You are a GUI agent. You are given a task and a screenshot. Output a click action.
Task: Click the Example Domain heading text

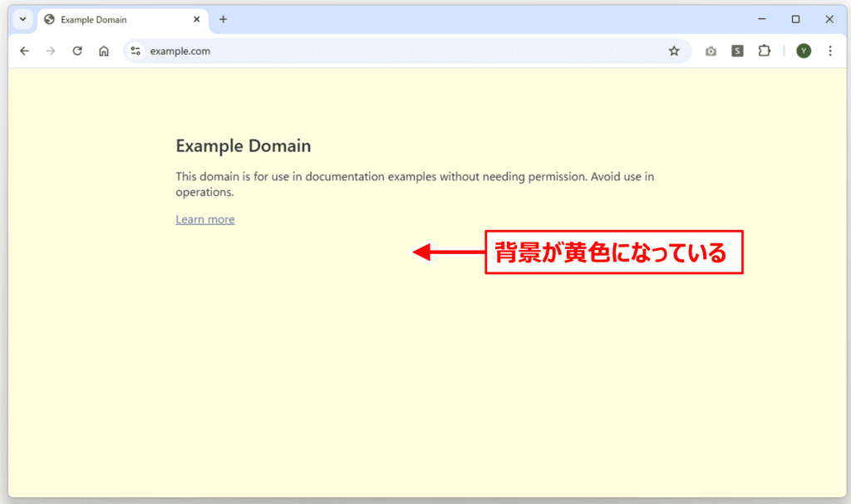pyautogui.click(x=243, y=145)
